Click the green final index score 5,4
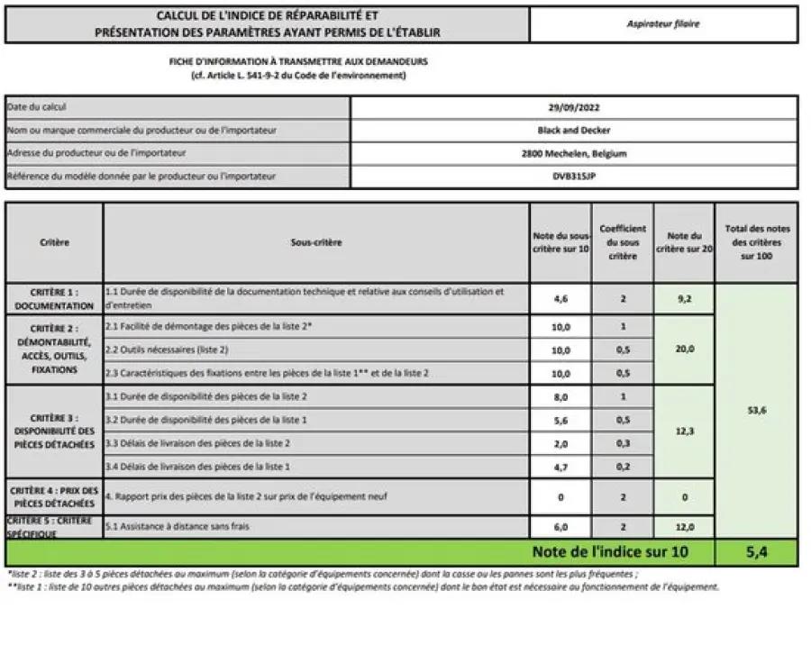This screenshot has width=811, height=672. 756,553
